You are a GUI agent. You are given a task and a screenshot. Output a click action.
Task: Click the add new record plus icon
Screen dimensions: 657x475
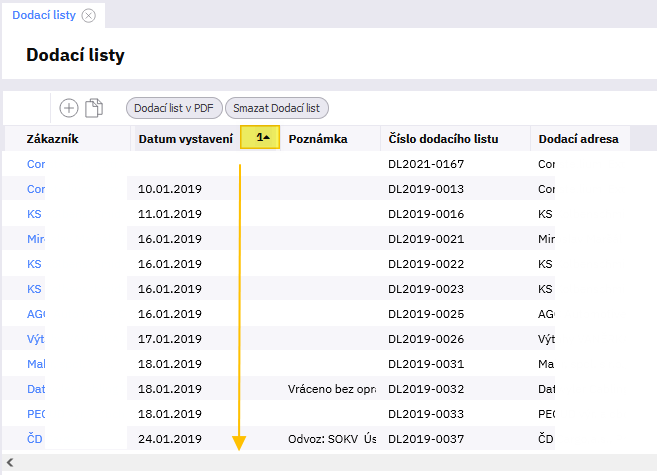pos(69,108)
